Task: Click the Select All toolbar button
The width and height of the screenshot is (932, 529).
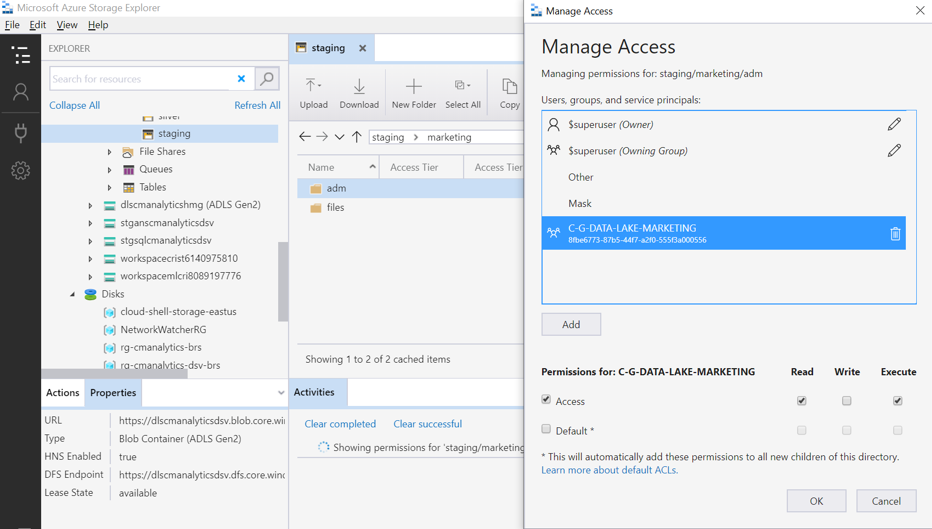Action: (x=462, y=94)
